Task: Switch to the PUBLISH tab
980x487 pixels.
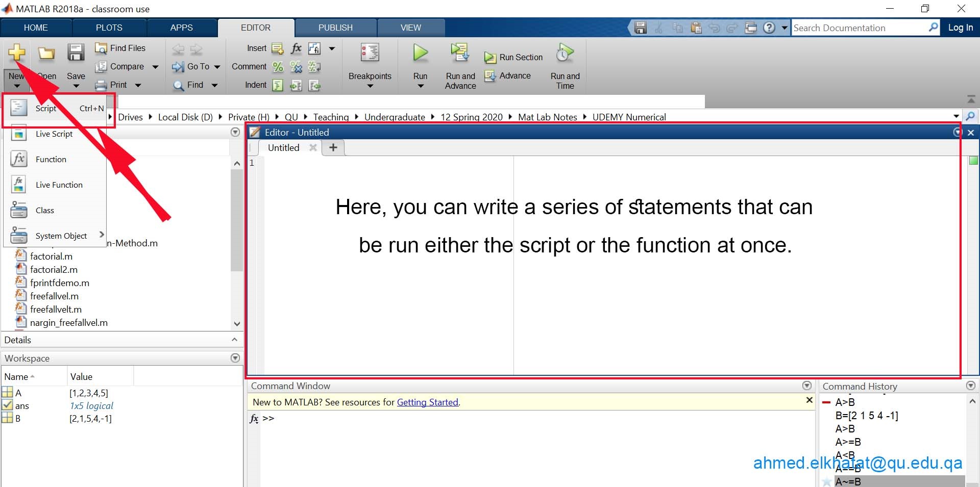Action: pos(335,28)
